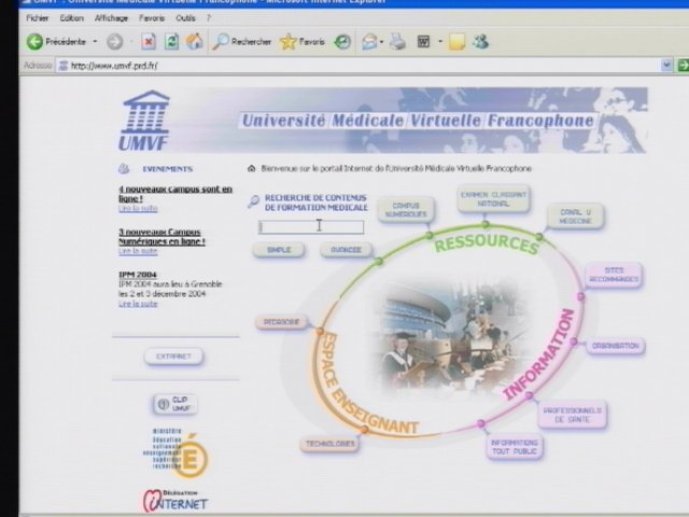Open the Outils menu
This screenshot has height=517, width=689.
pyautogui.click(x=185, y=18)
